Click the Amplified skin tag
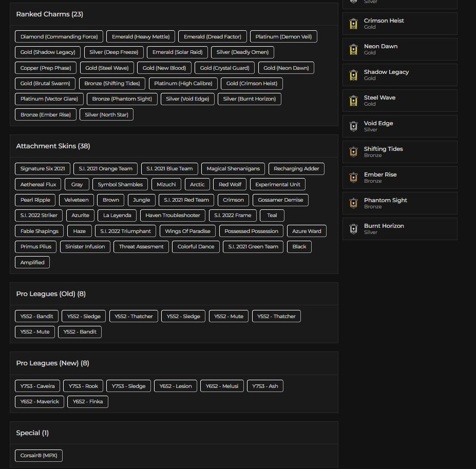The height and width of the screenshot is (469, 476). [32, 262]
